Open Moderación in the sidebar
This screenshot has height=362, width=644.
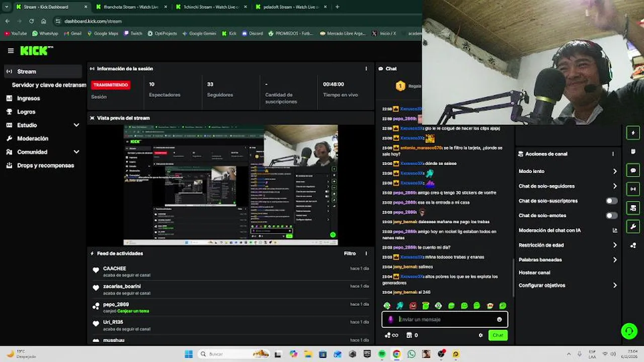(x=43, y=138)
